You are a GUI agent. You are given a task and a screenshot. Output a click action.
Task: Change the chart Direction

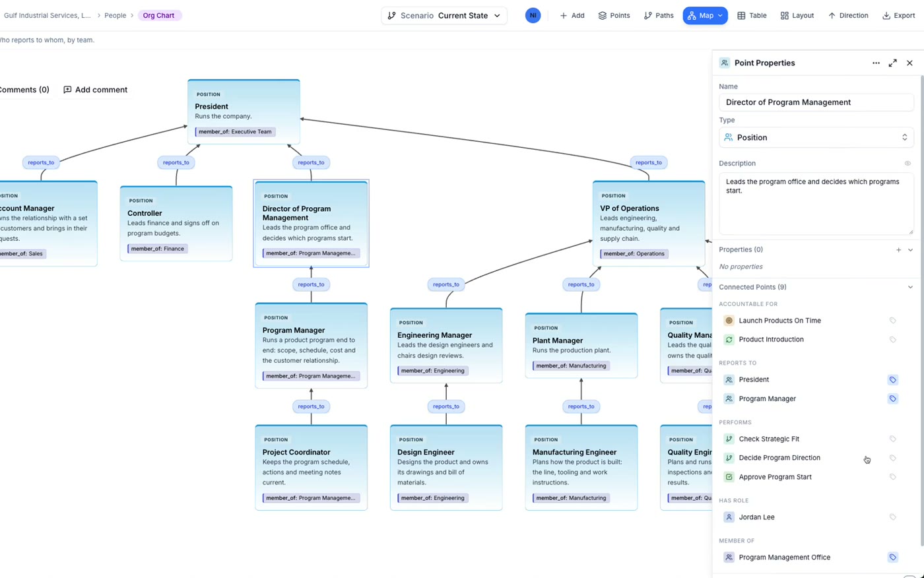848,15
